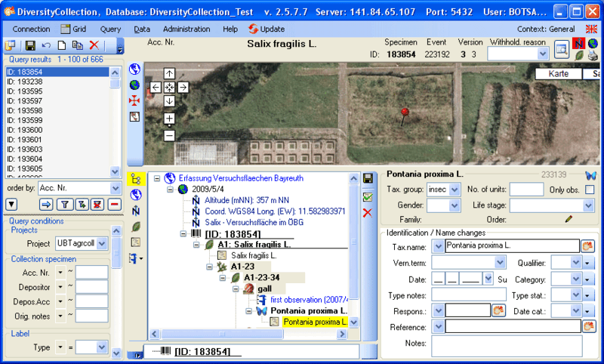Open the Query menu
Viewport: 604px width, 364px height.
[x=110, y=29]
